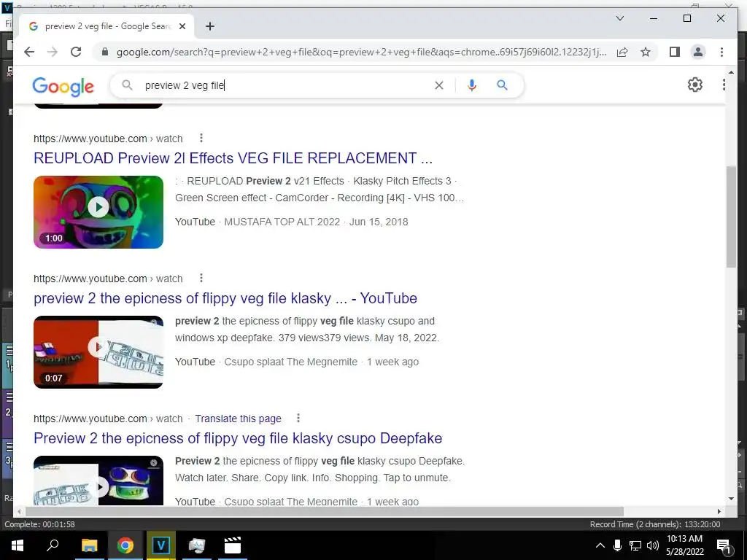This screenshot has width=747, height=560.
Task: Open options for REUPLOAD Preview result
Action: tap(201, 138)
